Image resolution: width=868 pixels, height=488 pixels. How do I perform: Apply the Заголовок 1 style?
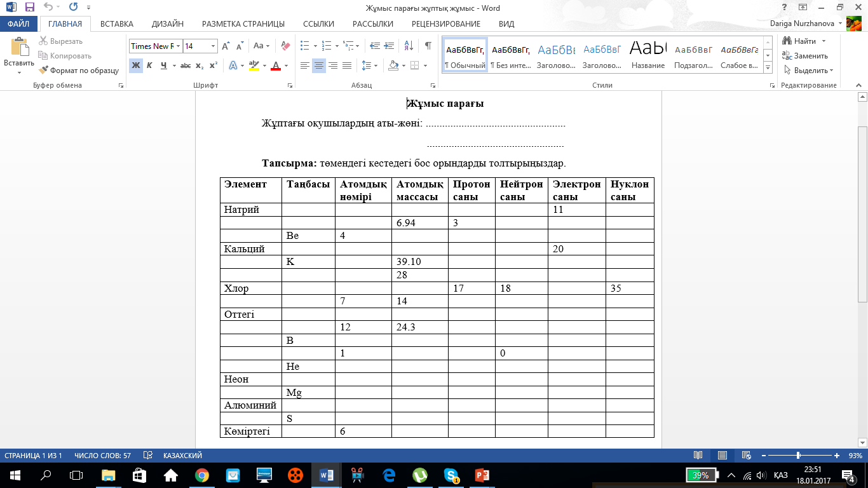[x=556, y=56]
